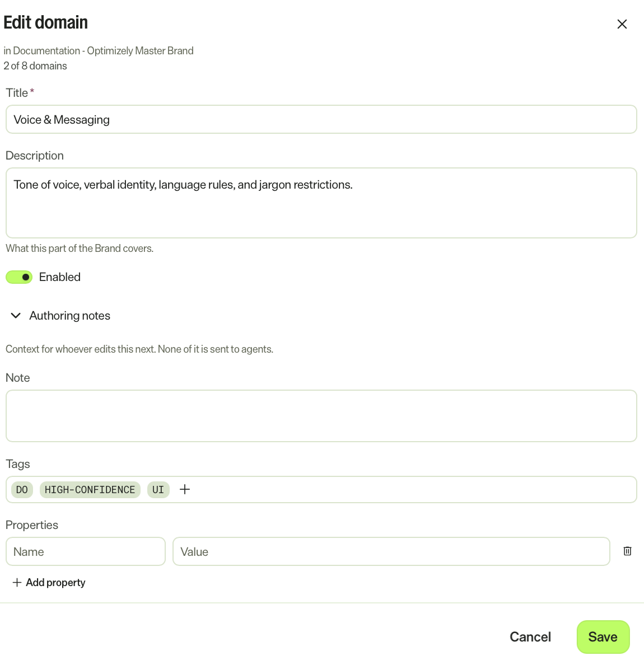The image size is (644, 665).
Task: Collapse Authoring notes with the chevron
Action: (x=16, y=316)
